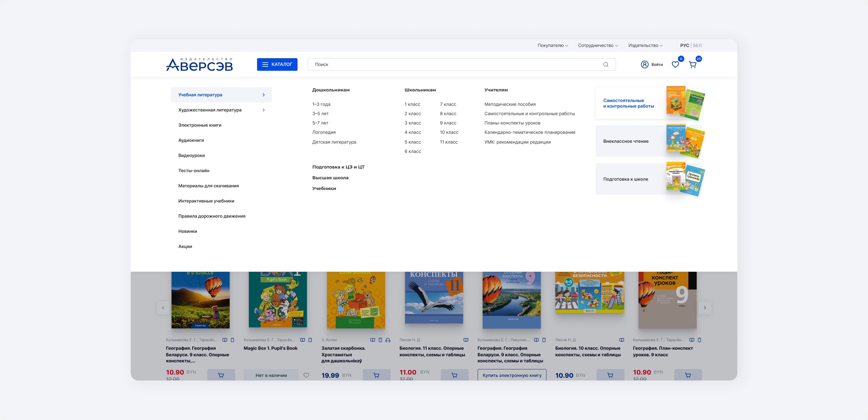Expand the Покупателю dropdown menu
Image resolution: width=868 pixels, height=420 pixels.
click(x=553, y=45)
